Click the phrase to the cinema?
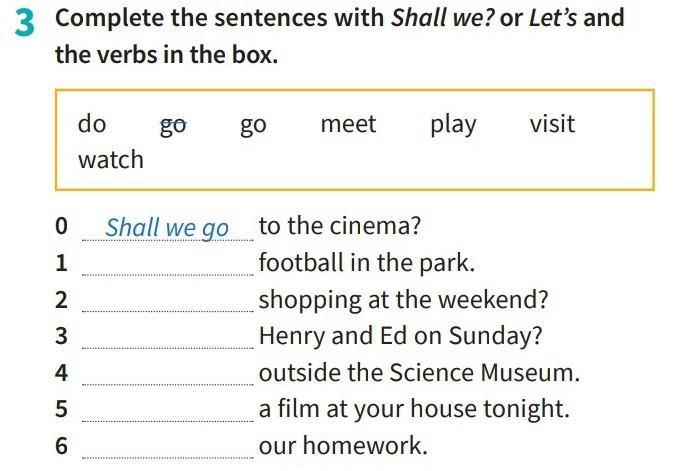 click(340, 226)
